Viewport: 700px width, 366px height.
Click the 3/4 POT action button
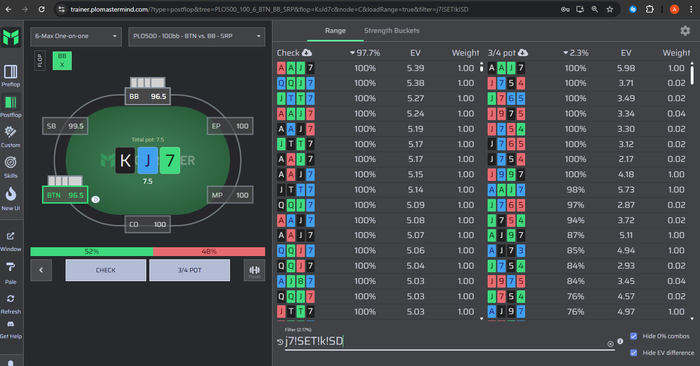(190, 270)
